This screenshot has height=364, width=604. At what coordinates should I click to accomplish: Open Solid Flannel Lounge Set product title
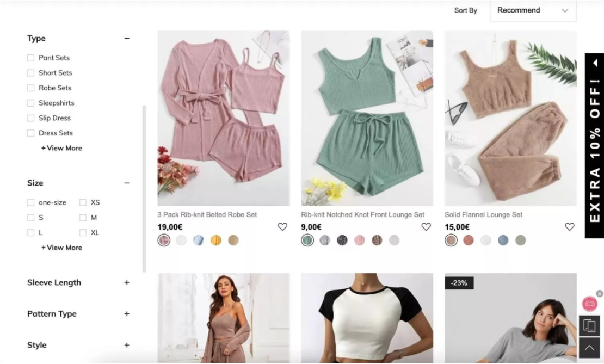point(483,214)
